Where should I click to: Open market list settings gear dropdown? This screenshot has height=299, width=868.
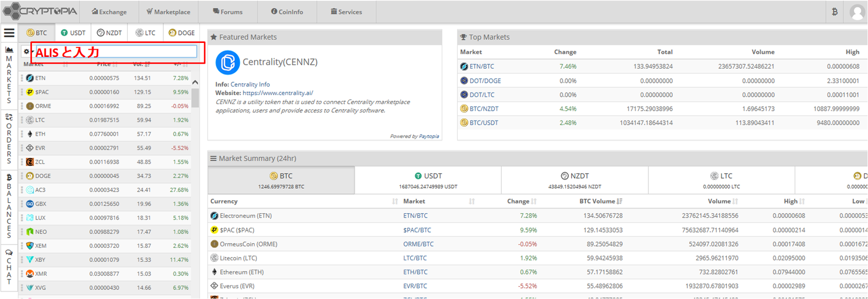tap(26, 52)
